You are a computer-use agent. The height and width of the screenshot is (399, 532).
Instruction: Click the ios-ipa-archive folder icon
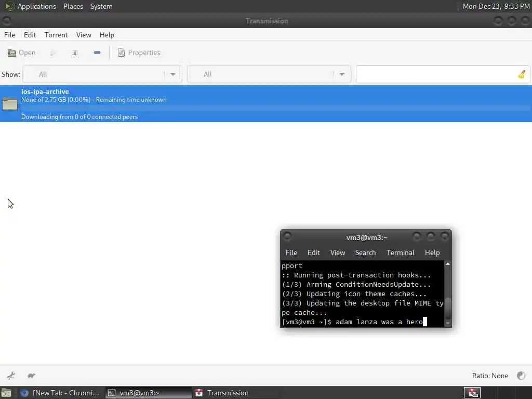[10, 104]
